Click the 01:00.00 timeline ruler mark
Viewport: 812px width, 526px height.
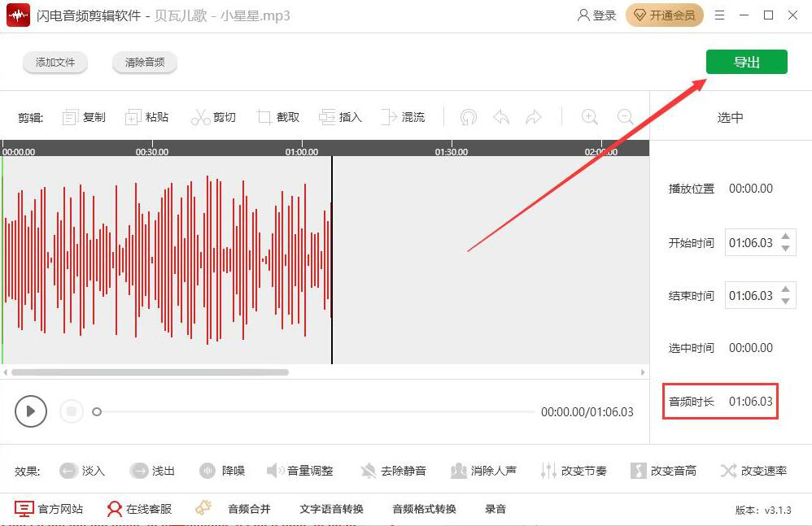302,151
